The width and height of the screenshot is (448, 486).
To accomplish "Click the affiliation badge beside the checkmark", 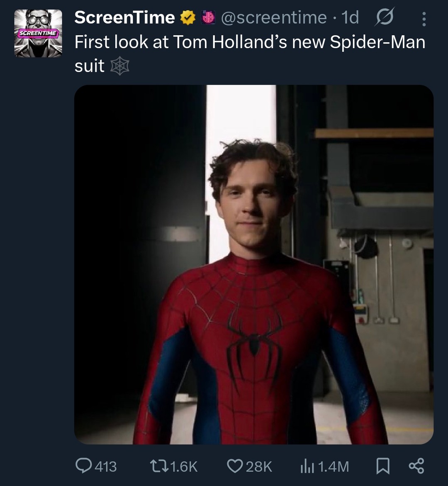I will tap(209, 17).
